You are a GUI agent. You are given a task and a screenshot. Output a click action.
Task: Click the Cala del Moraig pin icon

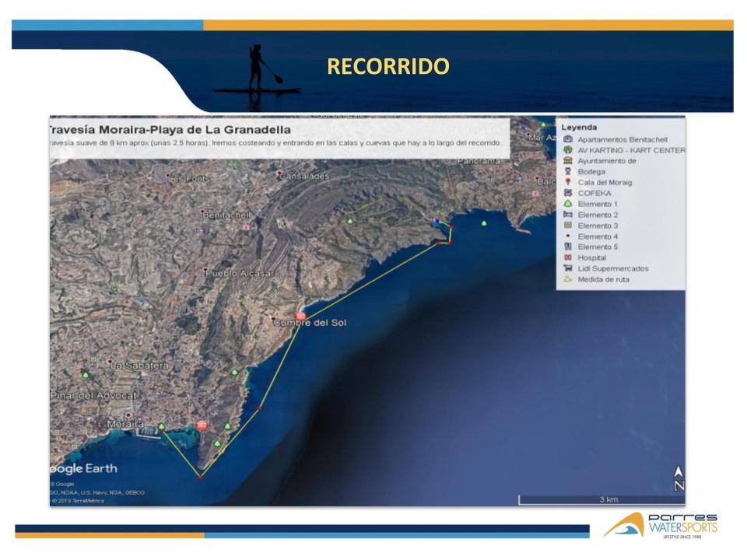click(x=567, y=183)
